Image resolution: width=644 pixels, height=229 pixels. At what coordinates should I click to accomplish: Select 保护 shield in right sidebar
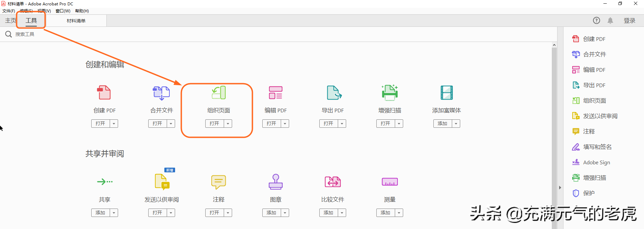tap(583, 193)
